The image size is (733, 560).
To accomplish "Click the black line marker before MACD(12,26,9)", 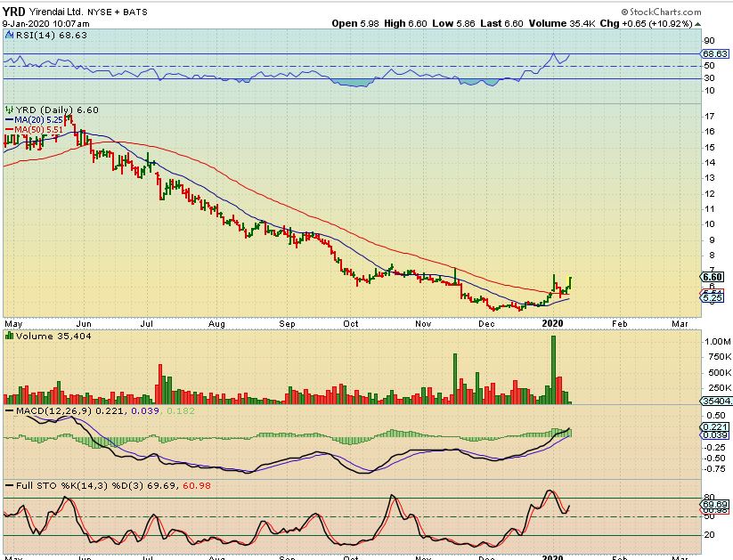I will [x=9, y=411].
